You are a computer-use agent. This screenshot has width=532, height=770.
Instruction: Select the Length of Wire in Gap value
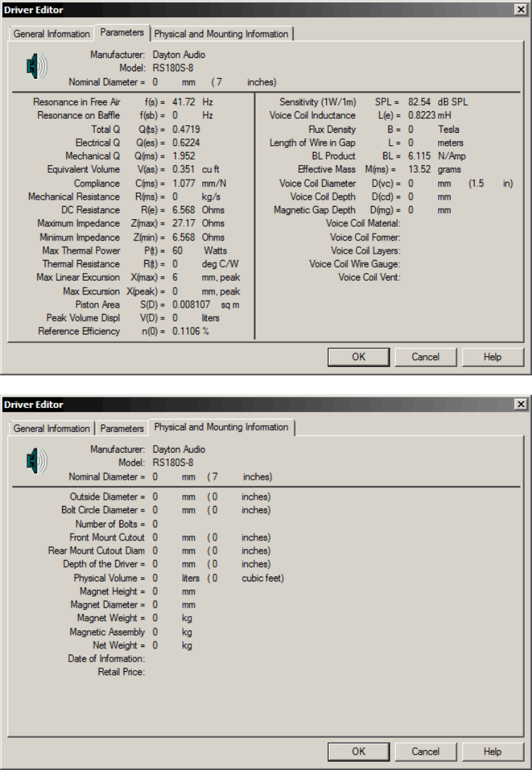(410, 143)
